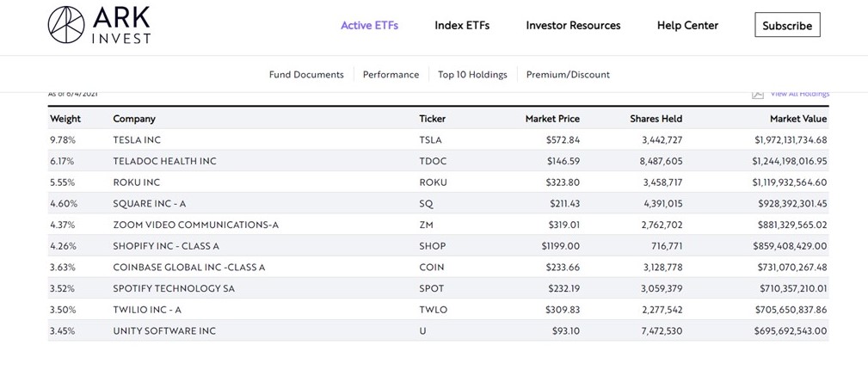Image resolution: width=868 pixels, height=370 pixels.
Task: Open the Premium/Discount tab
Action: (x=568, y=75)
